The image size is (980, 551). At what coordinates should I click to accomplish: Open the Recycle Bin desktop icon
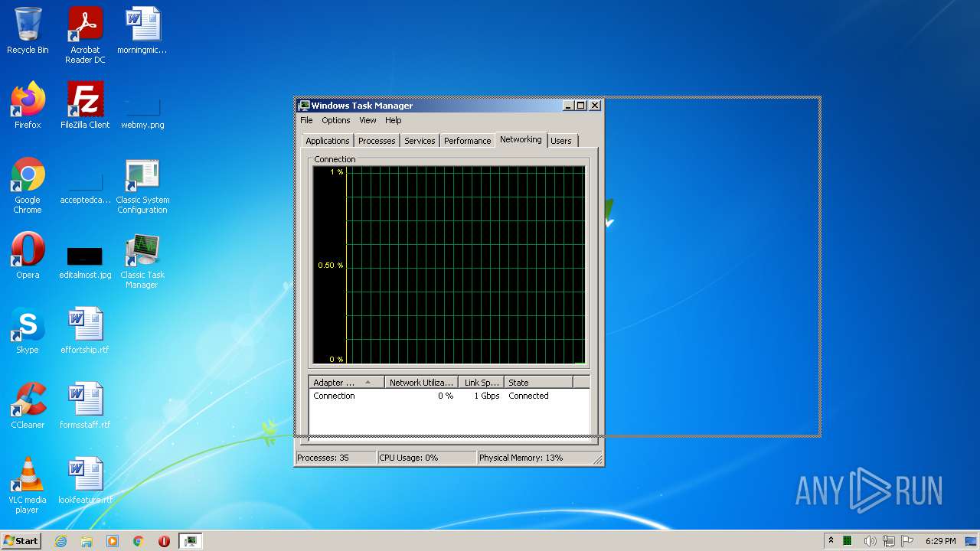[x=28, y=31]
